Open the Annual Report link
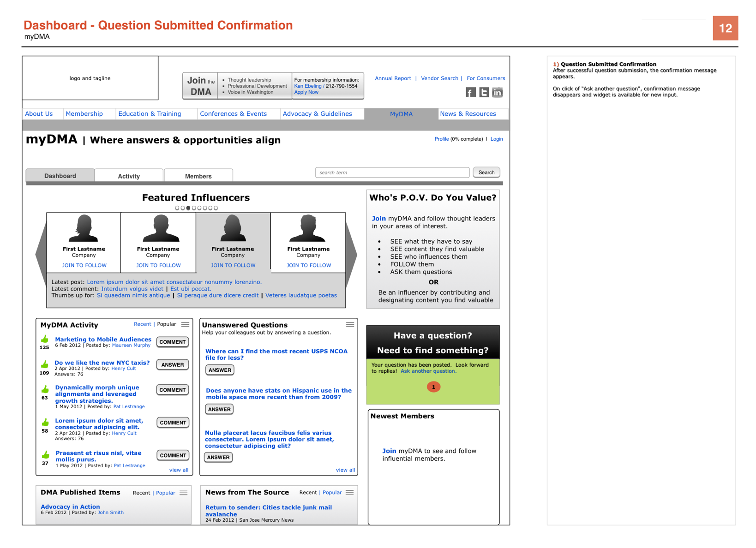Screen dimensions: 756x548 393,78
